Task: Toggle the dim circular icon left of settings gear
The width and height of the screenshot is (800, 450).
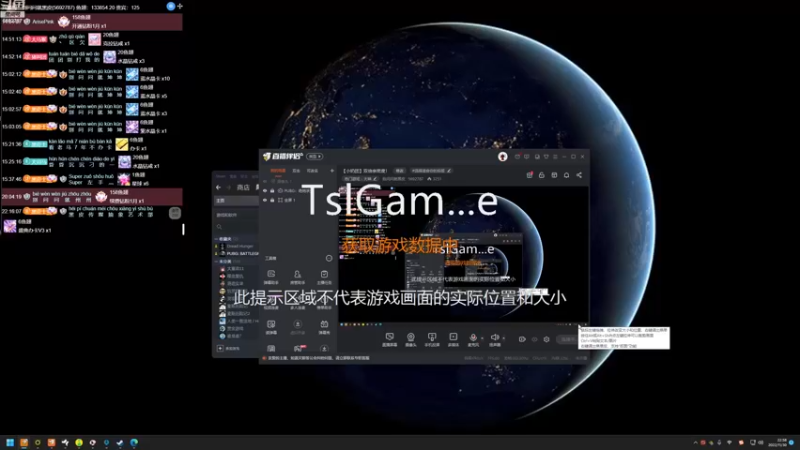Action: pyautogui.click(x=534, y=339)
